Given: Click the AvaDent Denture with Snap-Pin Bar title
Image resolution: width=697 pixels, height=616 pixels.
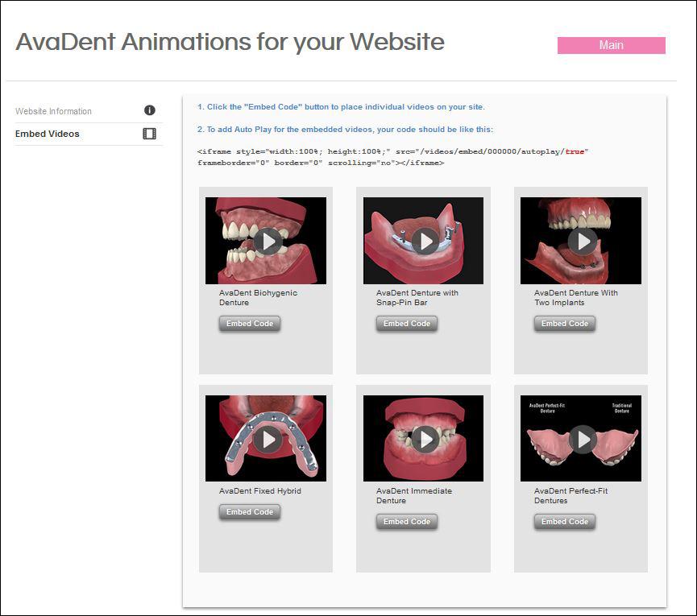Looking at the screenshot, I should pos(417,298).
